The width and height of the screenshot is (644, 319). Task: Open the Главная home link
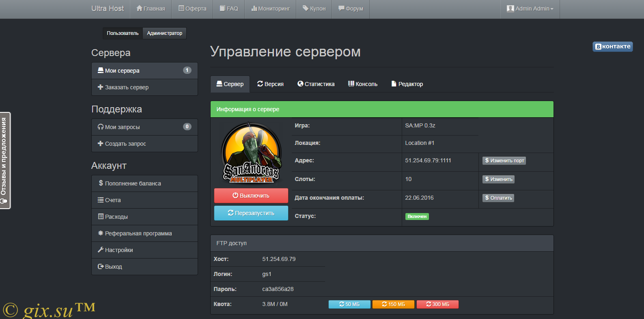pyautogui.click(x=151, y=9)
